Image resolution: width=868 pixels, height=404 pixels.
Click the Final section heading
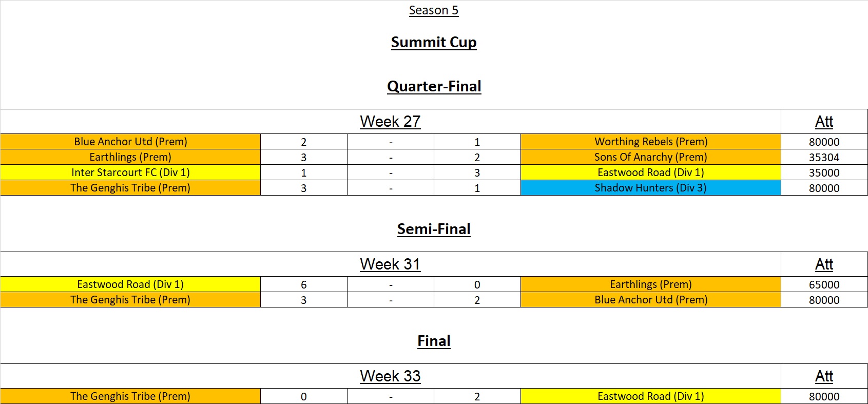tap(434, 341)
